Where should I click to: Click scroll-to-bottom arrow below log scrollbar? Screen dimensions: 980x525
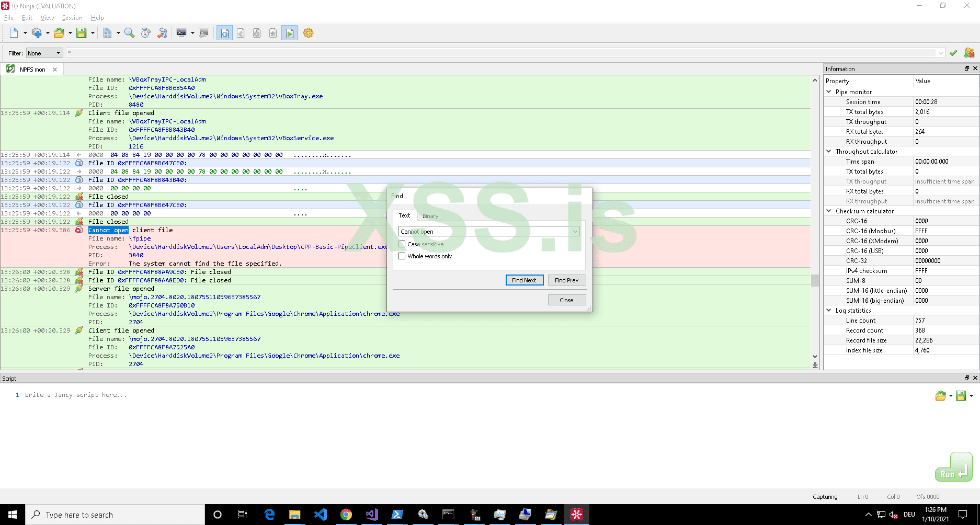coord(815,366)
